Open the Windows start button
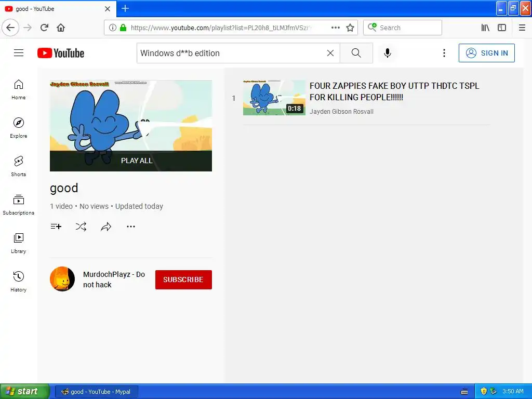The width and height of the screenshot is (532, 399). (x=25, y=391)
